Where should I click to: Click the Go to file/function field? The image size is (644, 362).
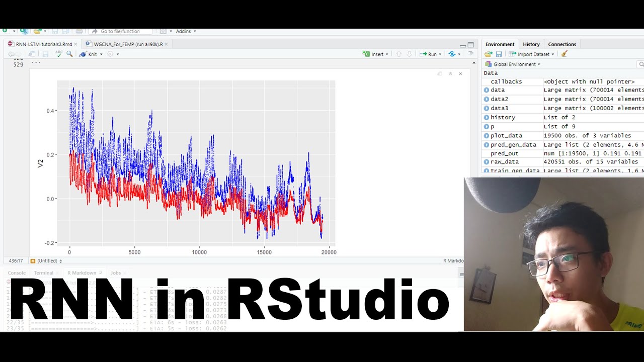click(x=121, y=31)
